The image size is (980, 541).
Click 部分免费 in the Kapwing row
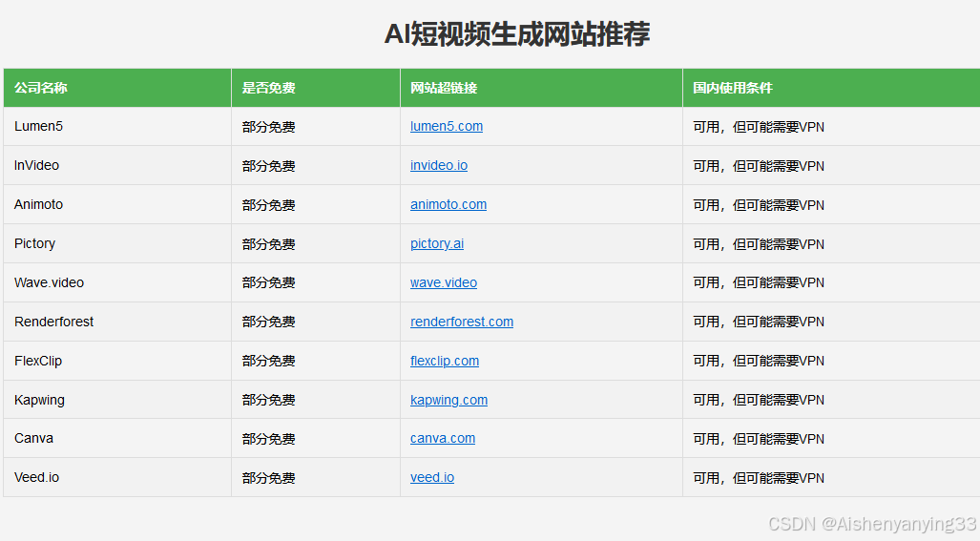tap(269, 400)
